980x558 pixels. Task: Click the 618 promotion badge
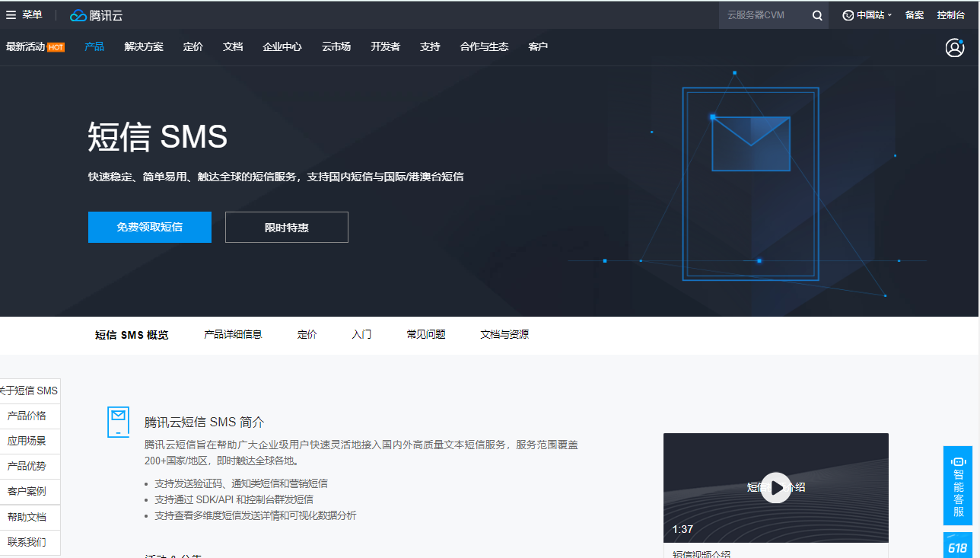click(x=958, y=547)
